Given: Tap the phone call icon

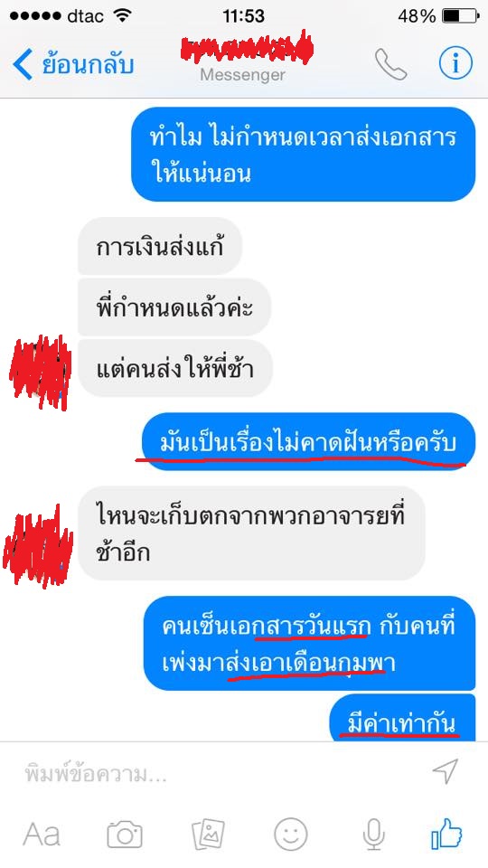Looking at the screenshot, I should tap(390, 64).
